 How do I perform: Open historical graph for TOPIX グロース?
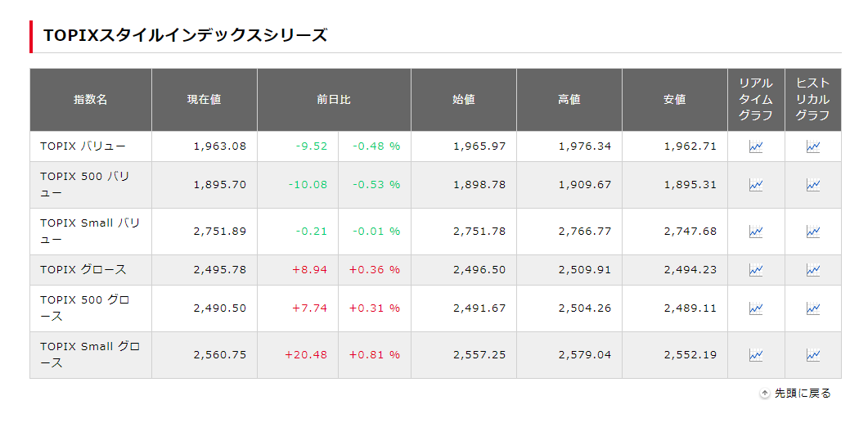tap(812, 270)
